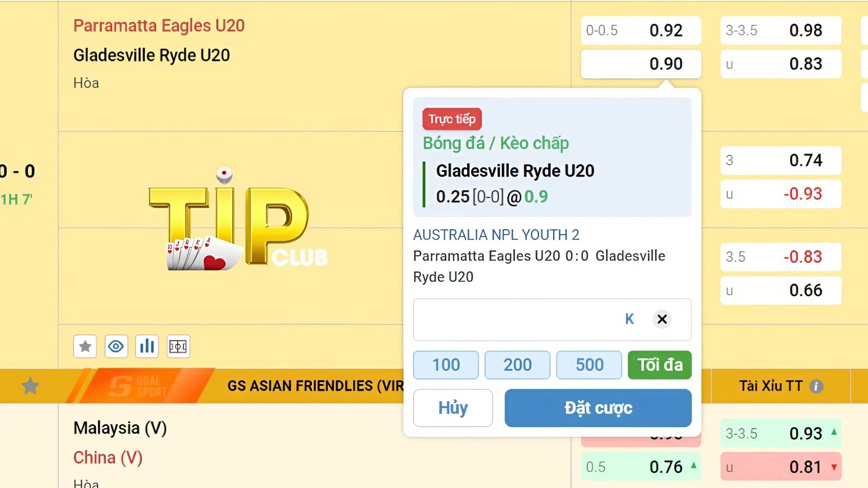Screen dimensions: 868x488
Task: Star the GS Asian Friendlies league
Action: coord(30,386)
